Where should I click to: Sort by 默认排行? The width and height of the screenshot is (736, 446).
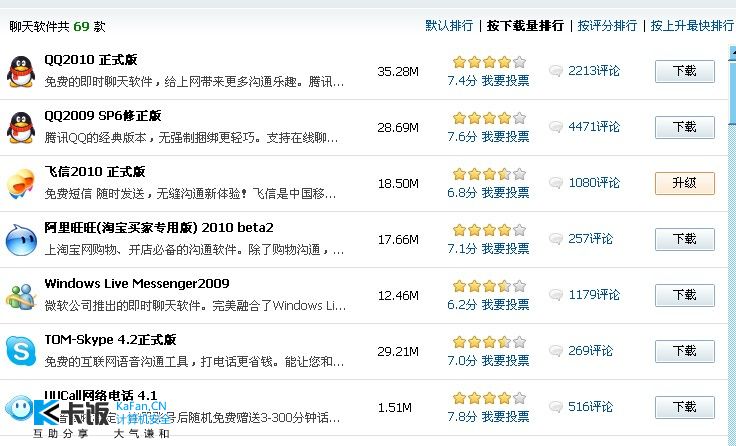point(449,25)
